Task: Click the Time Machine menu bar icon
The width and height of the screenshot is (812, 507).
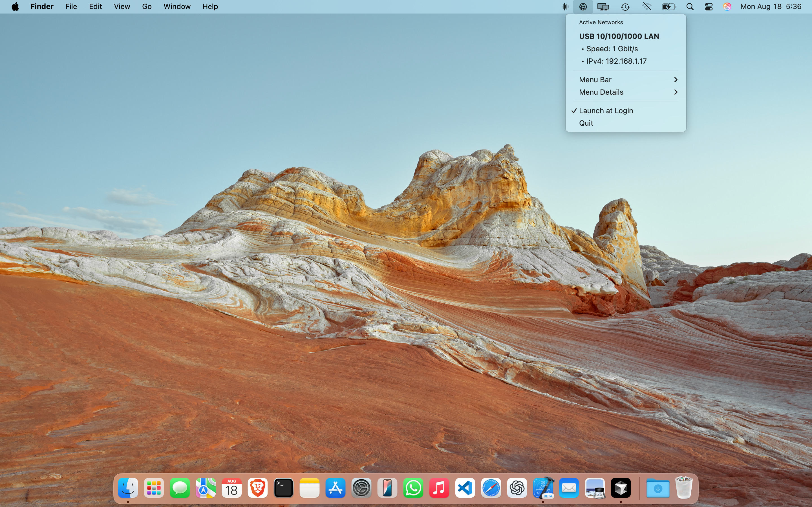Action: pyautogui.click(x=625, y=7)
